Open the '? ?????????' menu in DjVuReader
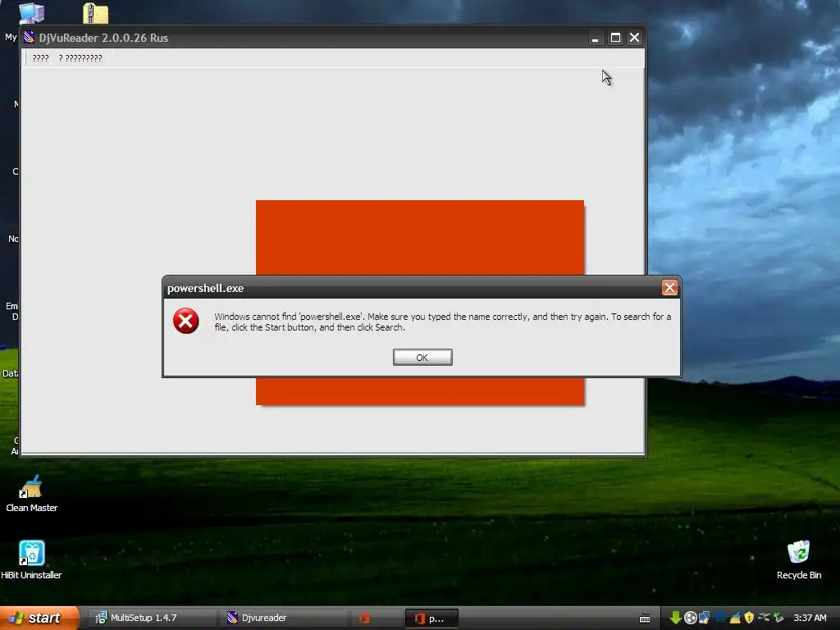Image resolution: width=840 pixels, height=630 pixels. pos(80,58)
